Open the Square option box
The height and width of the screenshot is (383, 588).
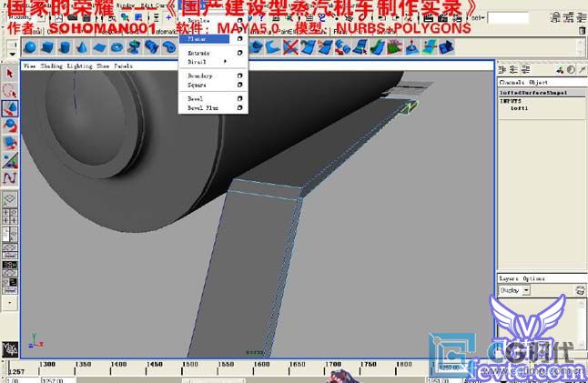tap(240, 86)
